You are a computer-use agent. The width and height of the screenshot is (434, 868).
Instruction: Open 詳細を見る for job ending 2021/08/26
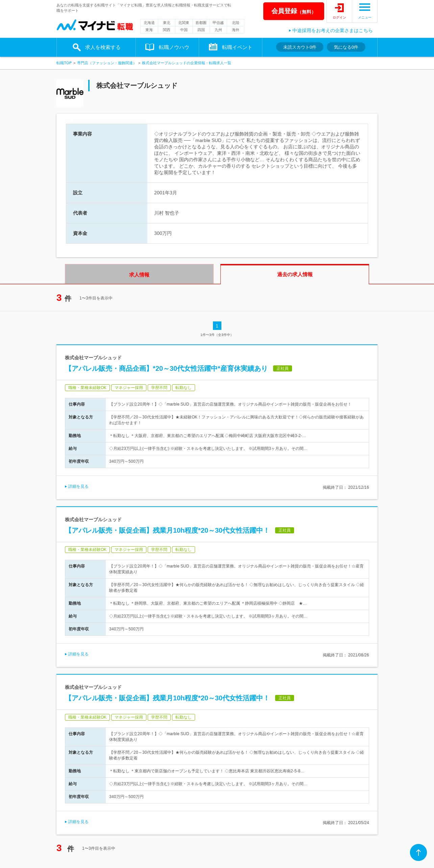coord(77,654)
